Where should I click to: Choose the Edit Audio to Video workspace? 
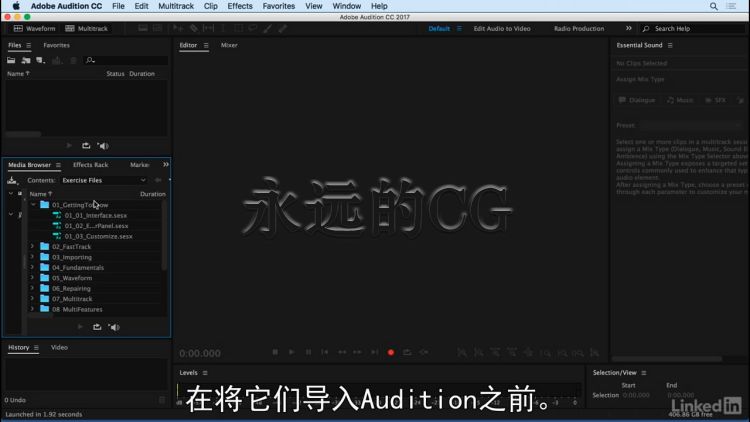point(502,28)
